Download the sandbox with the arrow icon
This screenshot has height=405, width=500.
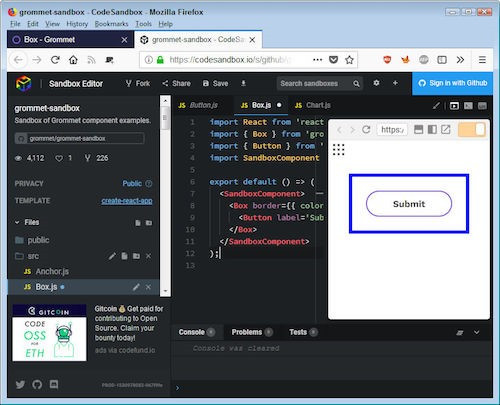[x=243, y=83]
